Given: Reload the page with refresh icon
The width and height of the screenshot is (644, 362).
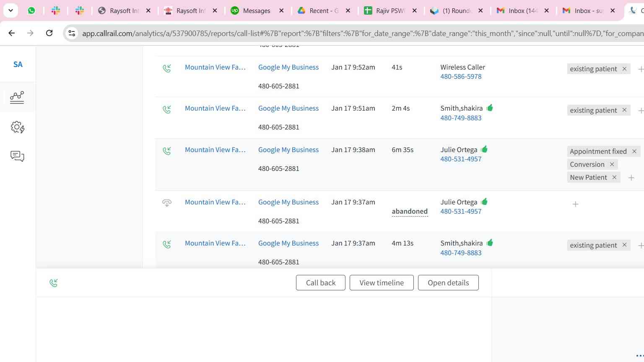Looking at the screenshot, I should pos(49,33).
